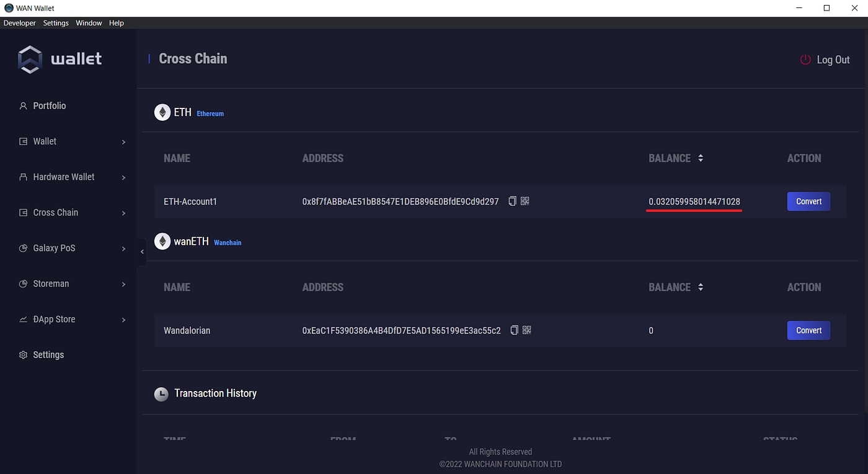Sort ETH accounts by Balance
This screenshot has height=474, width=868.
[701, 158]
